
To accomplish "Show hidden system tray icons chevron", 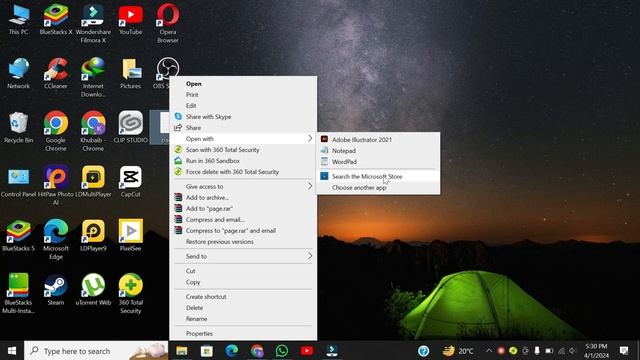I will pyautogui.click(x=489, y=351).
